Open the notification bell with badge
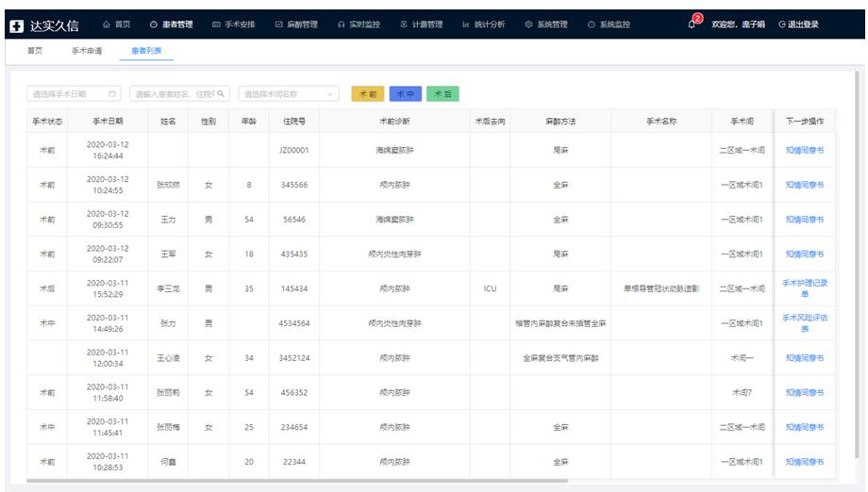This screenshot has width=868, height=492. [693, 24]
